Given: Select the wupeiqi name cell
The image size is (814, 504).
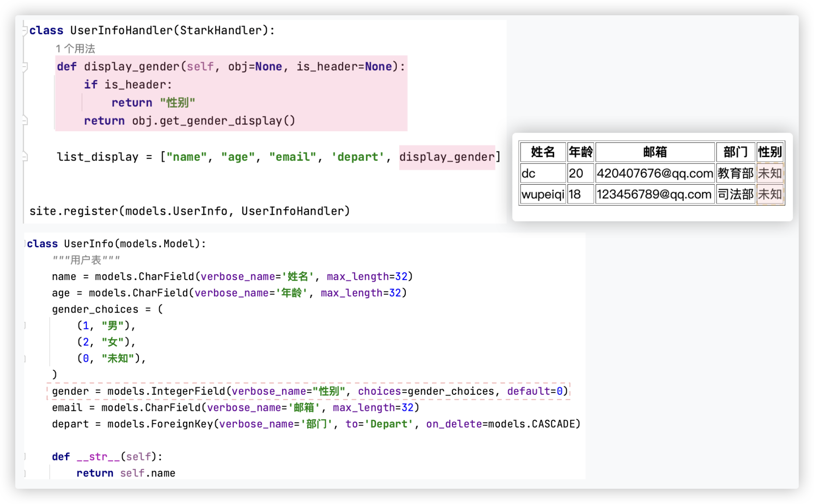Looking at the screenshot, I should coord(543,194).
